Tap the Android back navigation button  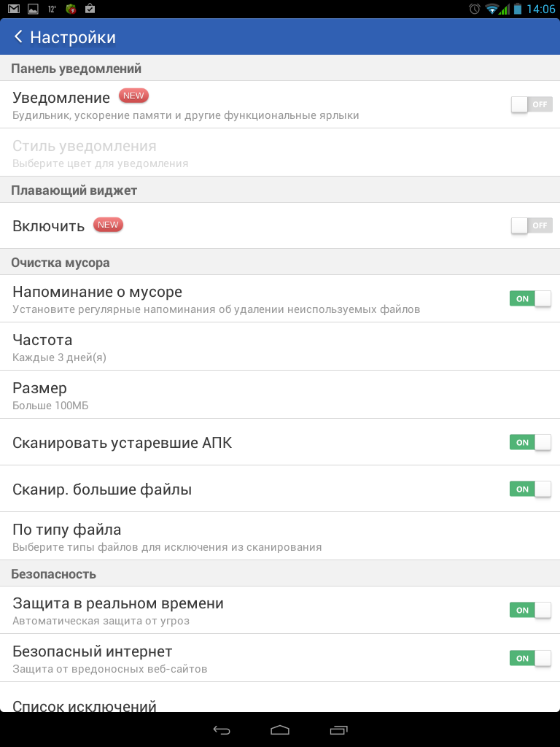222,729
